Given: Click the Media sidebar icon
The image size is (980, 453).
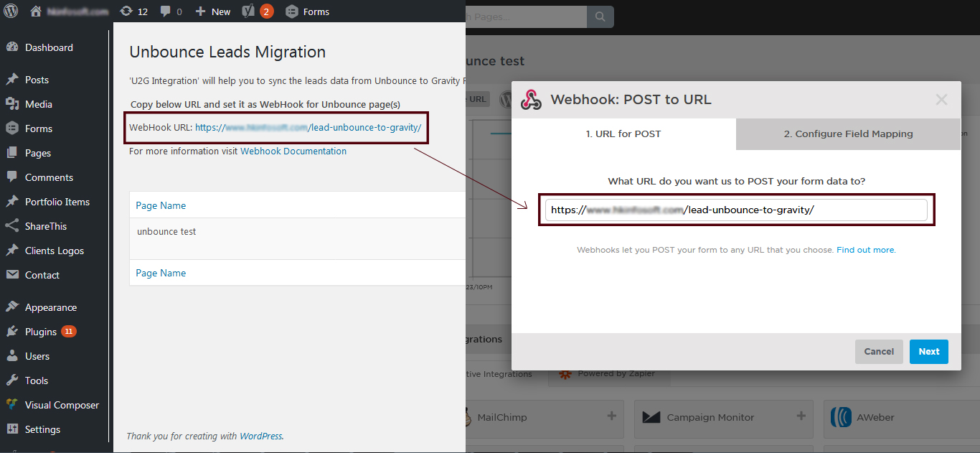Looking at the screenshot, I should click(x=12, y=104).
